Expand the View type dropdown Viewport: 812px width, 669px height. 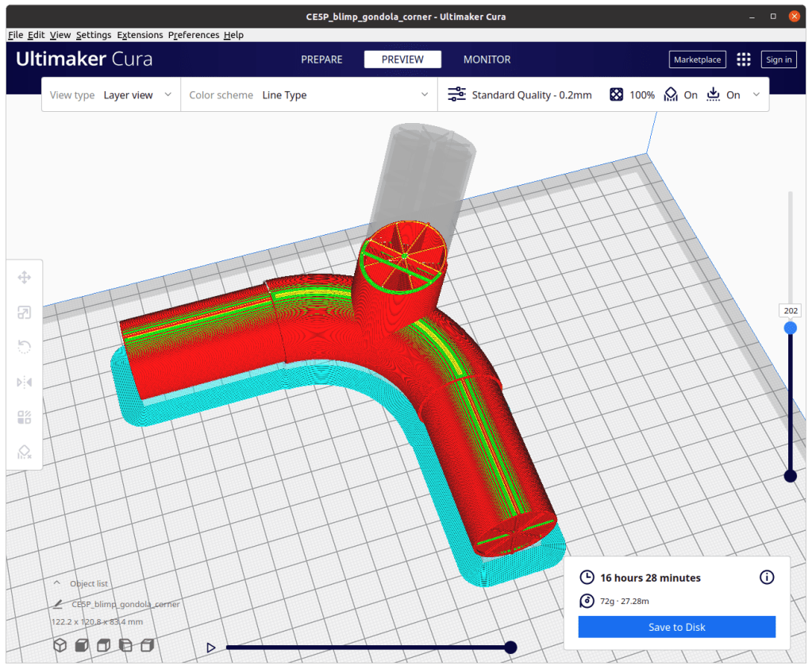coord(111,95)
